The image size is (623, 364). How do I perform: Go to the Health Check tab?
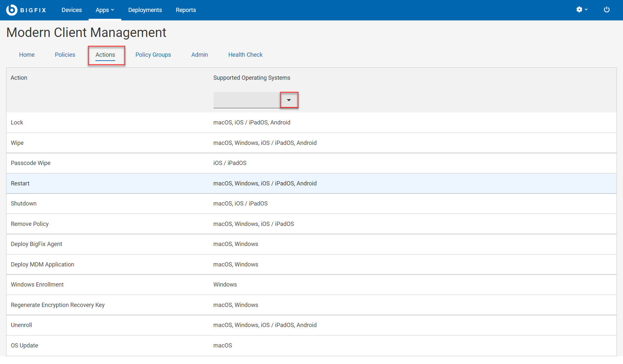click(x=245, y=55)
